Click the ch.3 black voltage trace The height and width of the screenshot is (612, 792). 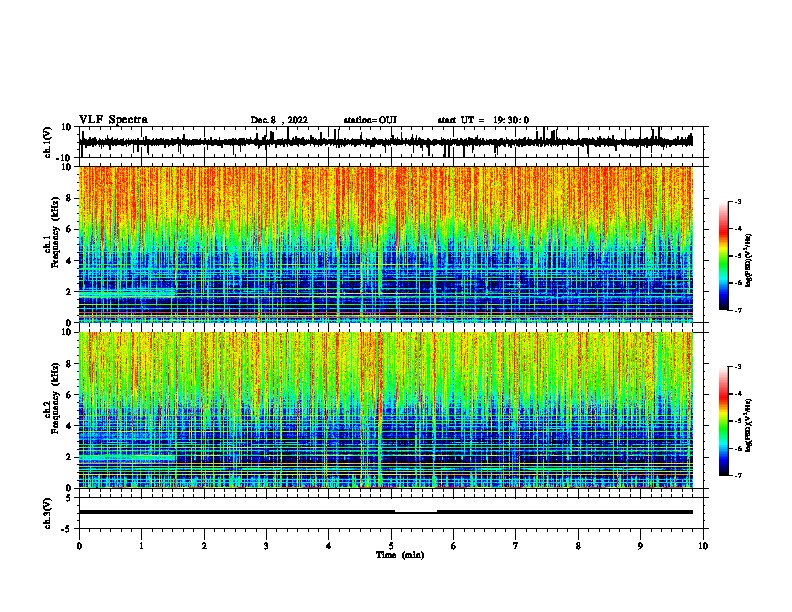pyautogui.click(x=386, y=512)
